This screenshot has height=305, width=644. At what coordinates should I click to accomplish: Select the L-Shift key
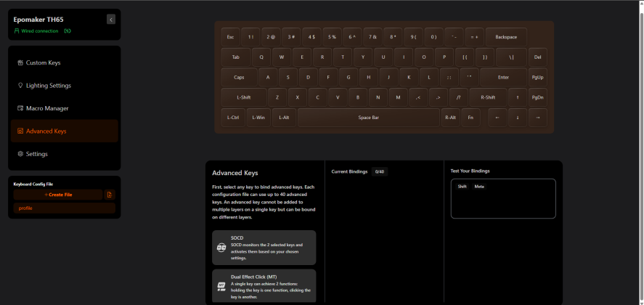(x=244, y=97)
